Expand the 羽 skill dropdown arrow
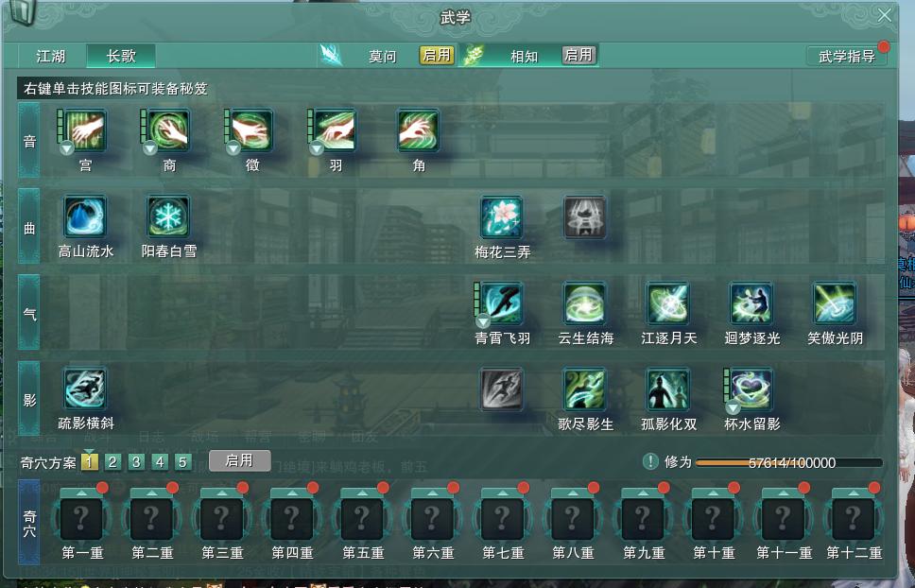This screenshot has height=588, width=915. (x=317, y=148)
